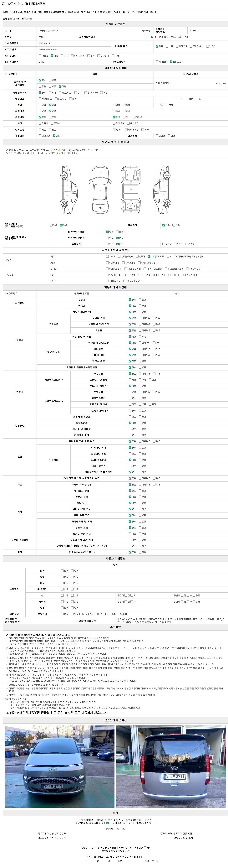
Task: Tick the 수동 transmission type checkbox
Action: coord(167,46)
